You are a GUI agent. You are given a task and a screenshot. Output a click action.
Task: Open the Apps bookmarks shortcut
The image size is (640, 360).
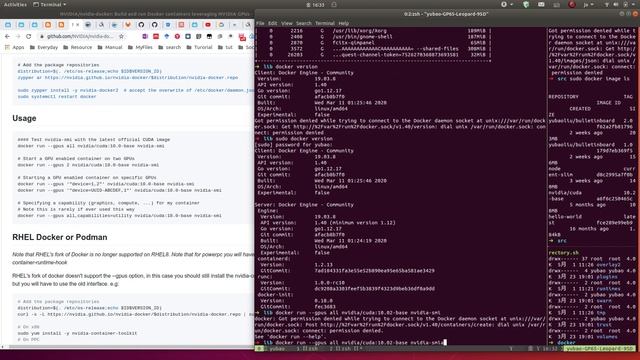(x=15, y=47)
